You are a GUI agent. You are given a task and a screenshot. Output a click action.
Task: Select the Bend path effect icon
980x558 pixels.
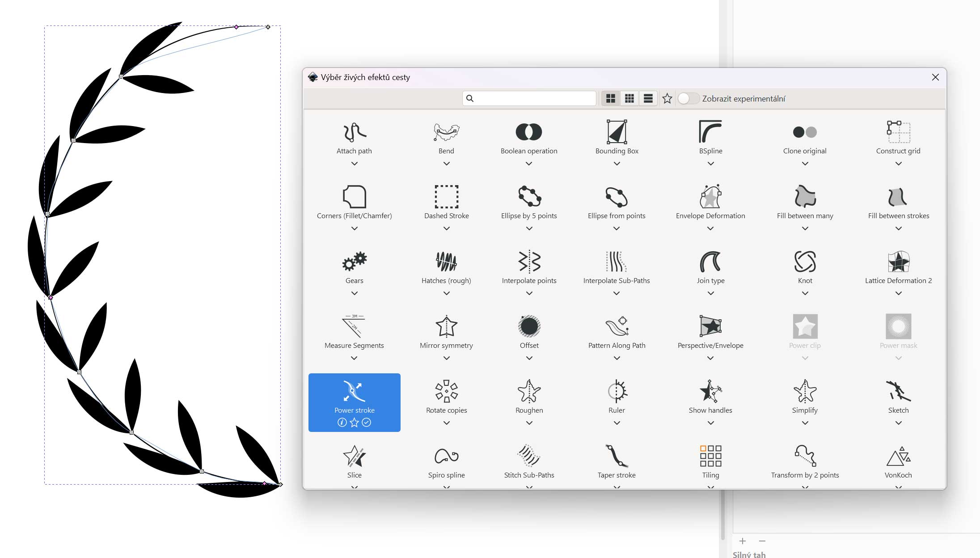pyautogui.click(x=446, y=132)
